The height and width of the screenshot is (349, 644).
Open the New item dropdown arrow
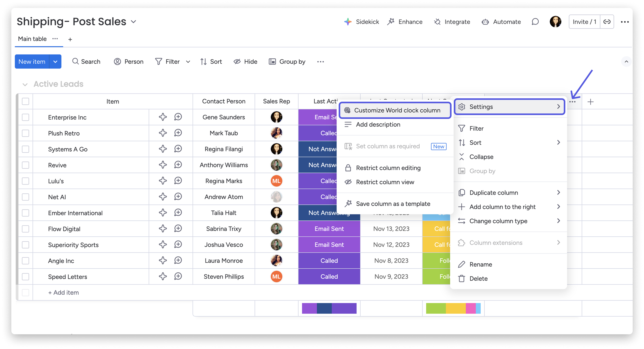click(55, 62)
